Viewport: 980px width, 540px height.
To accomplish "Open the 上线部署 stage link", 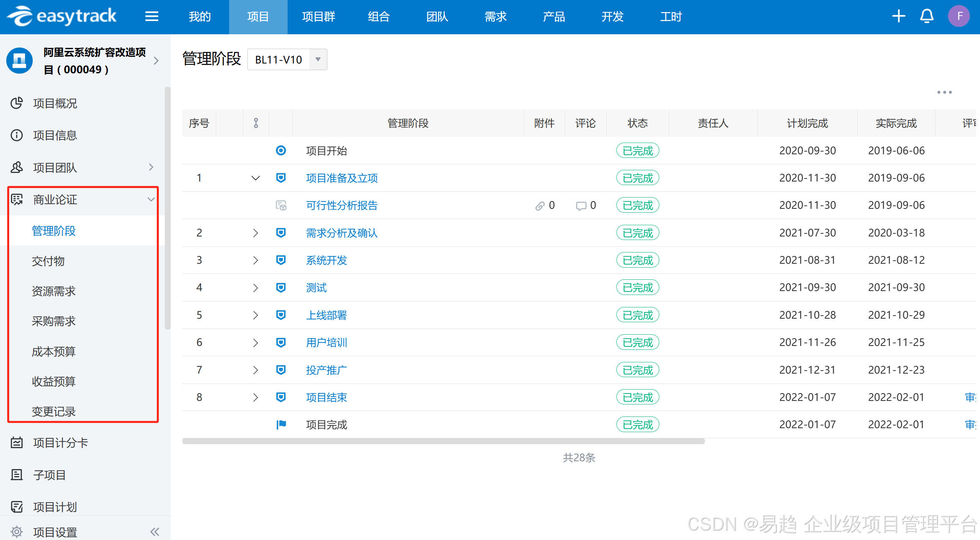I will coord(326,315).
